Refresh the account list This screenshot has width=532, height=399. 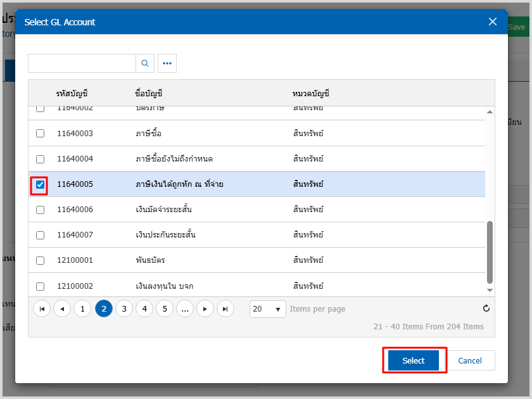pyautogui.click(x=486, y=309)
